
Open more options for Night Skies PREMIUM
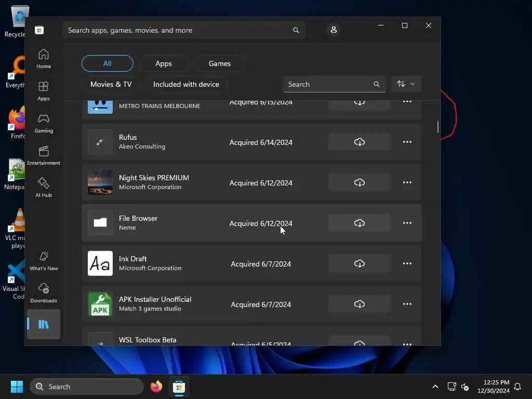click(x=407, y=182)
